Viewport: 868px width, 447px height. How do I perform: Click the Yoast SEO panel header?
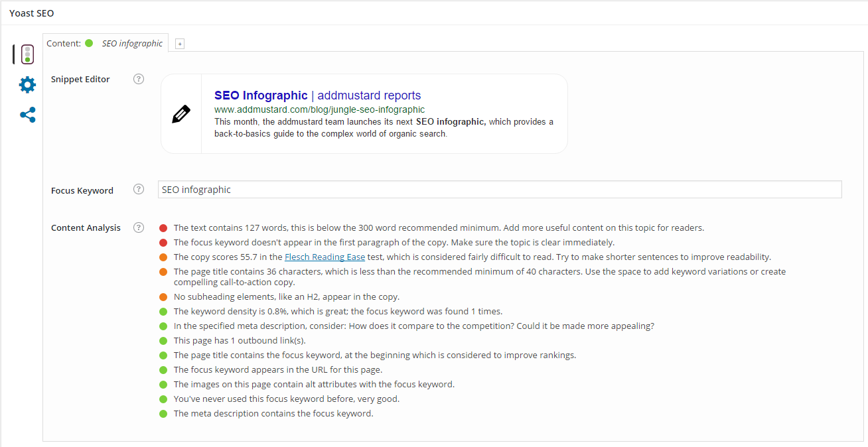(x=32, y=13)
